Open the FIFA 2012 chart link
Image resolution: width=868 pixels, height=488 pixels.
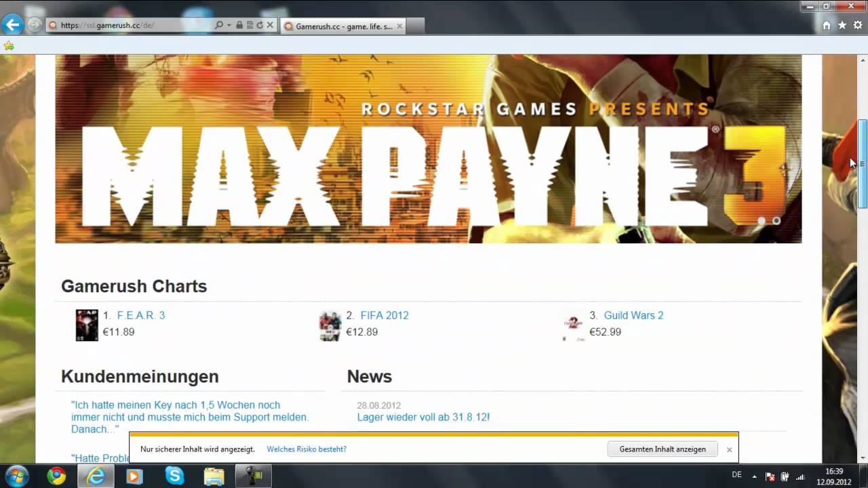384,315
